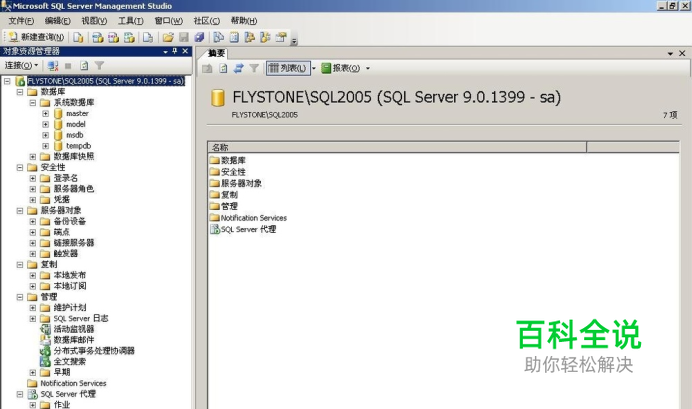Image resolution: width=692 pixels, height=409 pixels.
Task: Expand the 登录名 node
Action: click(x=33, y=178)
